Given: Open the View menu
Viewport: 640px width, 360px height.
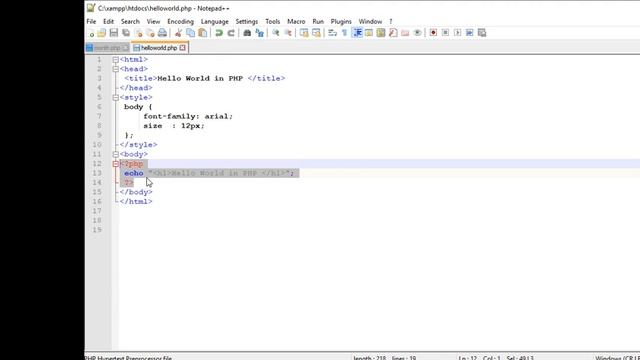Looking at the screenshot, I should tap(153, 21).
